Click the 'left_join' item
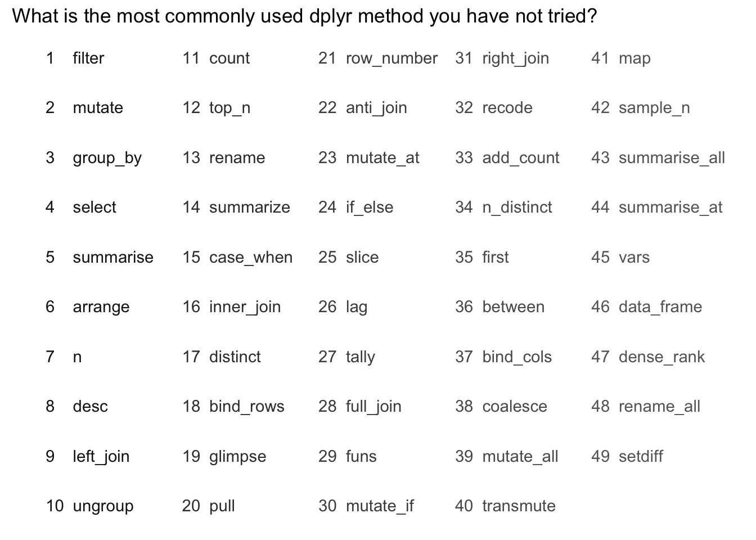Viewport: 756px width, 540px height. coord(101,456)
